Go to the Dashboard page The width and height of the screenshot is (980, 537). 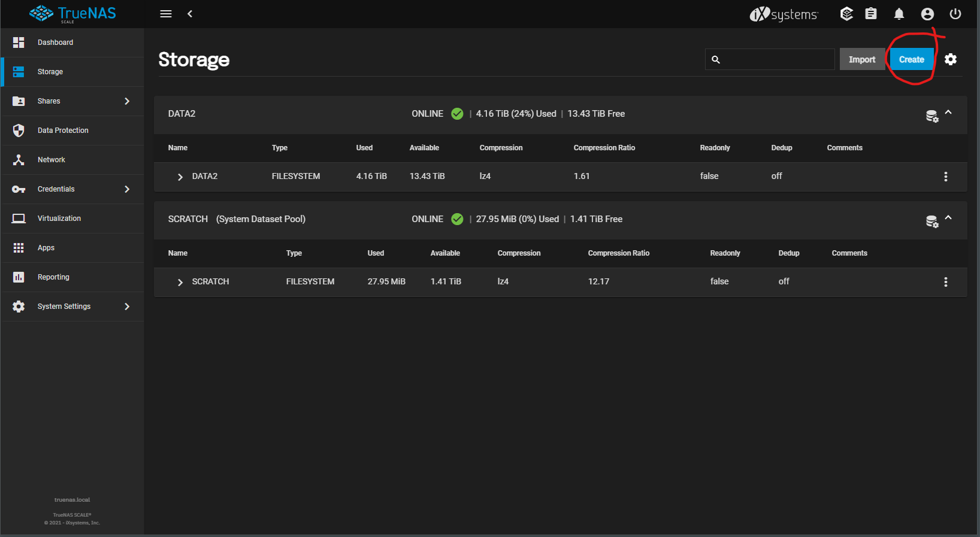(55, 43)
